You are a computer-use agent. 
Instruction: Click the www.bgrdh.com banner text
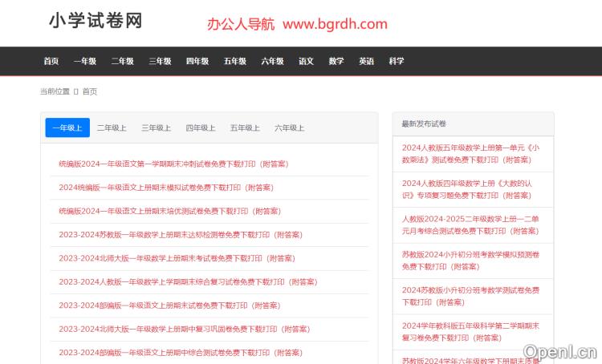coord(335,24)
